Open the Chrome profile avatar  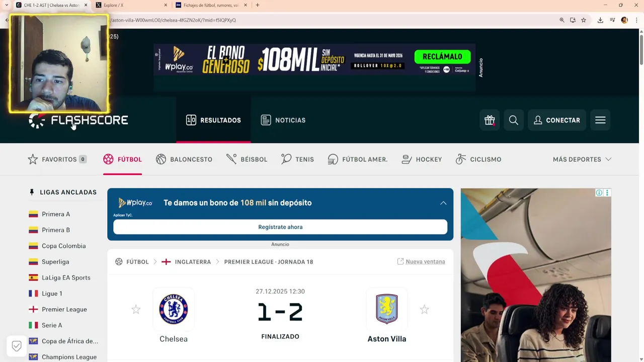click(624, 20)
